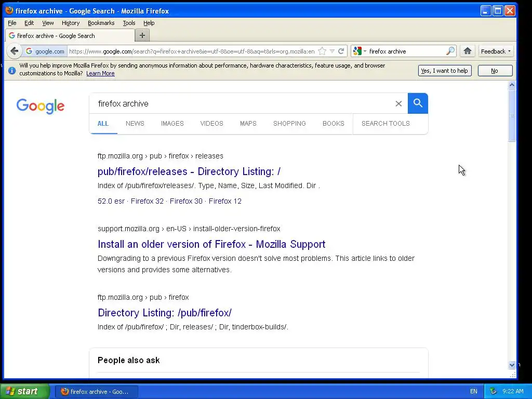Screen dimensions: 532x399
Task: Open SEARCH TOOLS options
Action: pos(385,124)
